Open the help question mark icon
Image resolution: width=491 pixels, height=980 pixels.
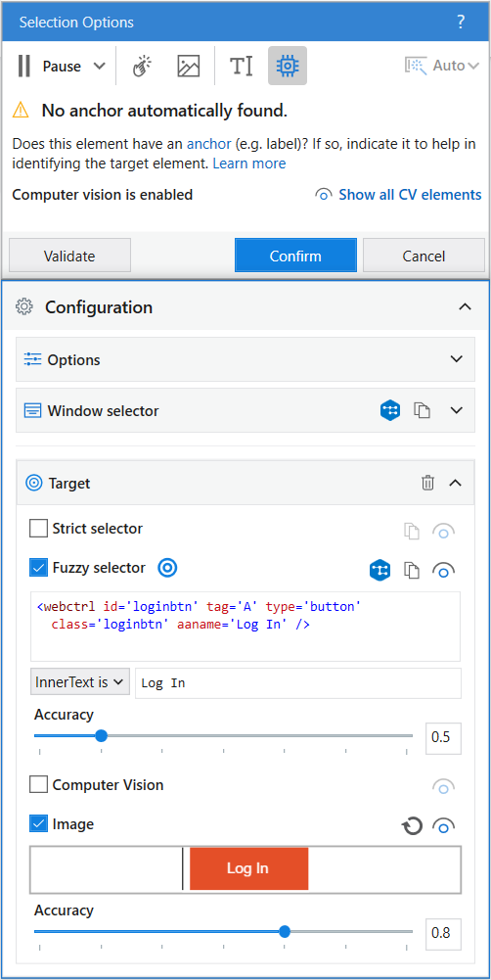[461, 23]
